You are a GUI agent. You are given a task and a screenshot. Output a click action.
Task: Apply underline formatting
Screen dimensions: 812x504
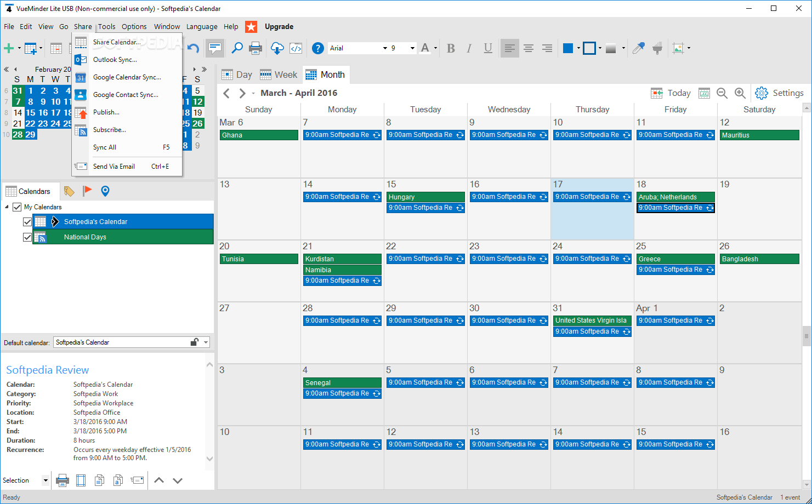(488, 48)
